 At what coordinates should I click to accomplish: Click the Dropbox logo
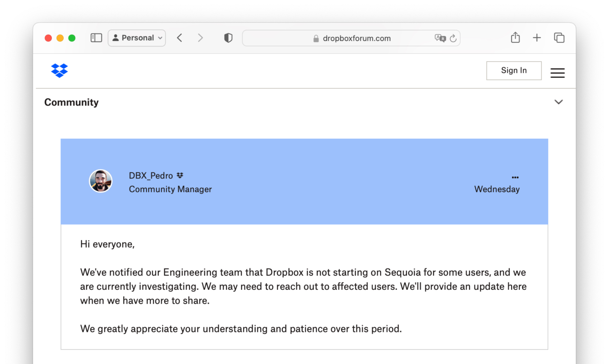[x=59, y=70]
